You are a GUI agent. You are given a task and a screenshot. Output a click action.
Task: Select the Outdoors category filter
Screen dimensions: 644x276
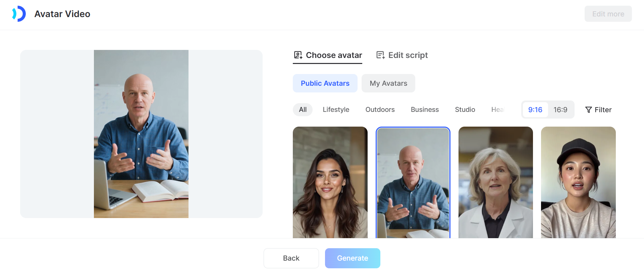380,110
